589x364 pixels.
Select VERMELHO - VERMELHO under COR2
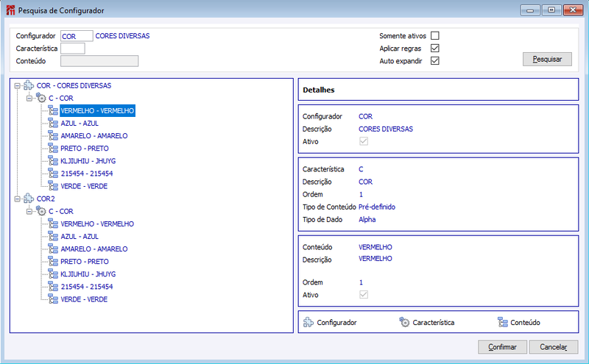(x=97, y=224)
